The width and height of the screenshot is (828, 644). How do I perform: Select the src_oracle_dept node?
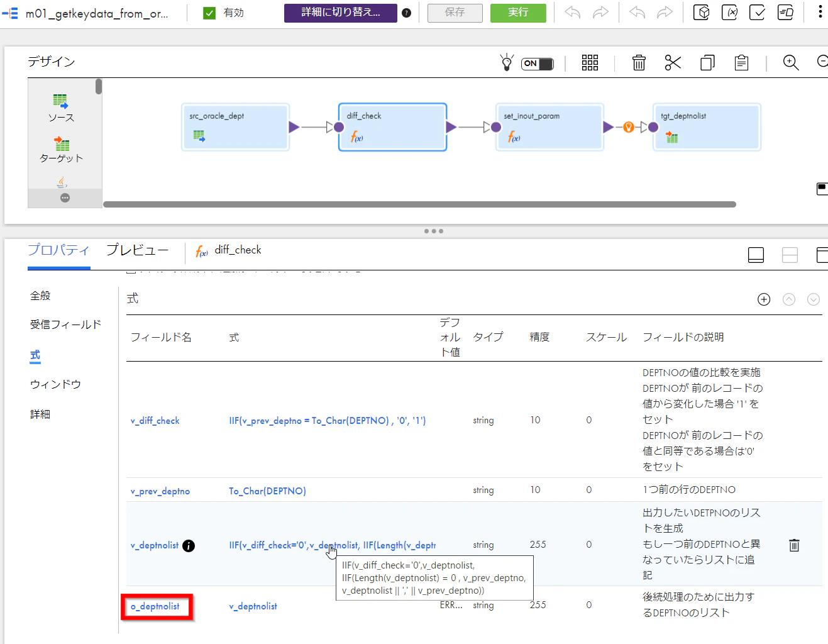tap(235, 127)
